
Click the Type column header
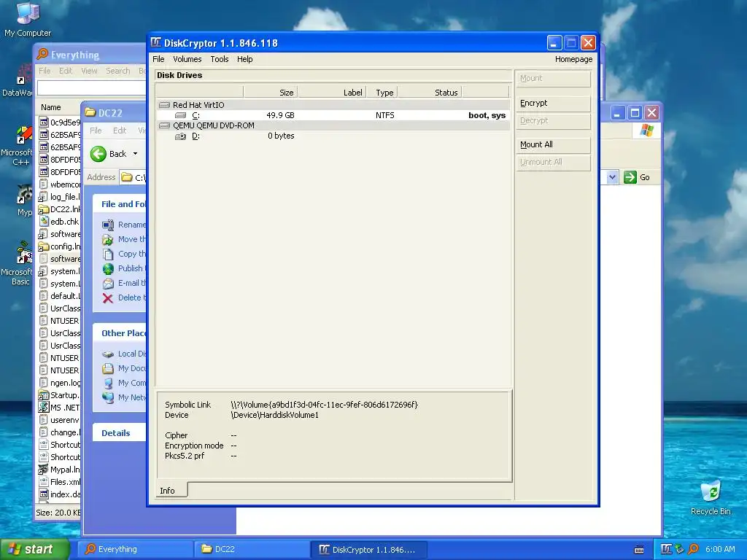(x=382, y=93)
